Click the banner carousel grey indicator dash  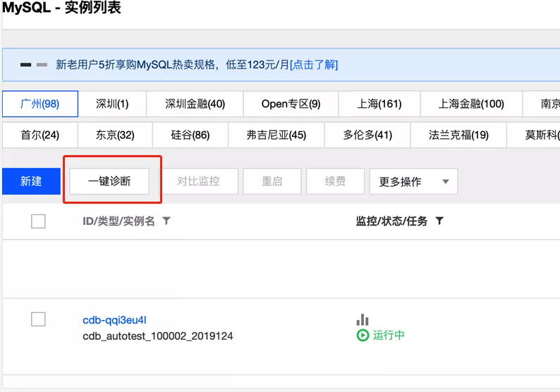tap(42, 65)
